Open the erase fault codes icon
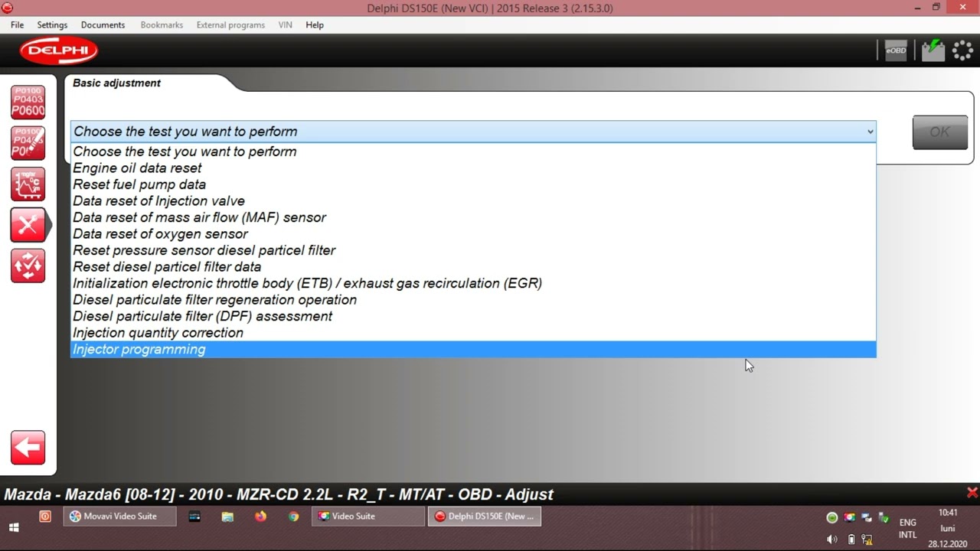Image resolution: width=980 pixels, height=551 pixels. pyautogui.click(x=28, y=143)
